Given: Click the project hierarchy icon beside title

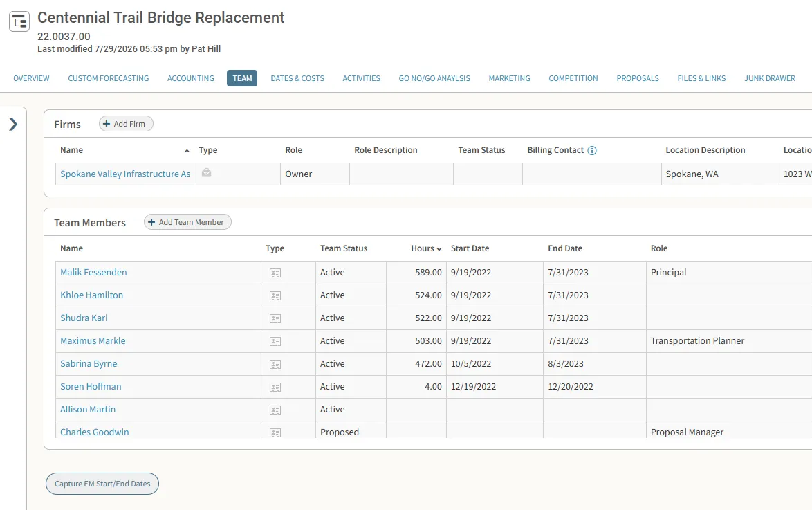Looking at the screenshot, I should point(19,21).
